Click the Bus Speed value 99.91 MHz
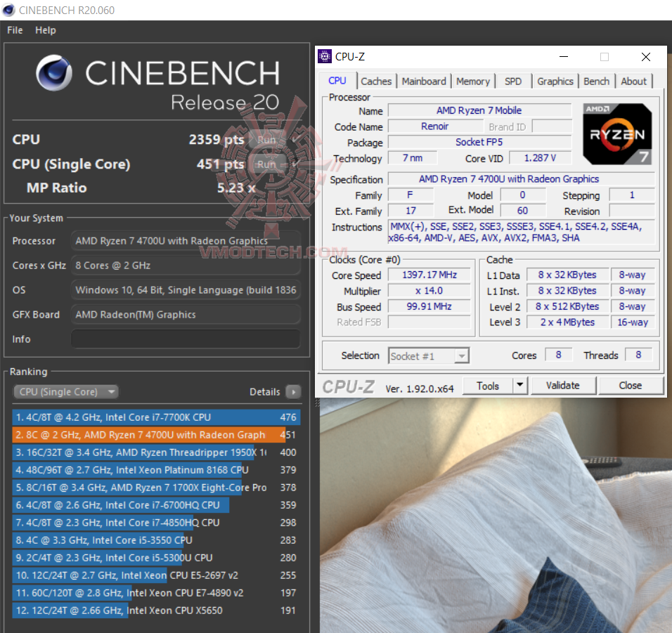 [429, 306]
